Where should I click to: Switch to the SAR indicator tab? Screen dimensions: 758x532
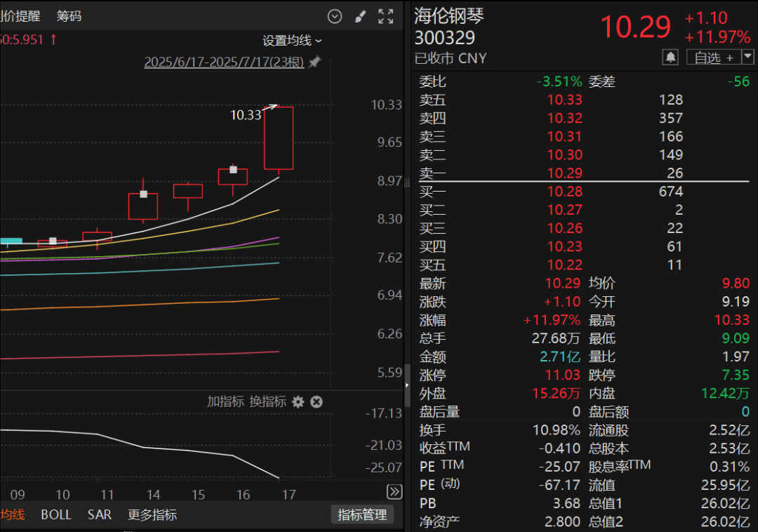click(x=100, y=514)
